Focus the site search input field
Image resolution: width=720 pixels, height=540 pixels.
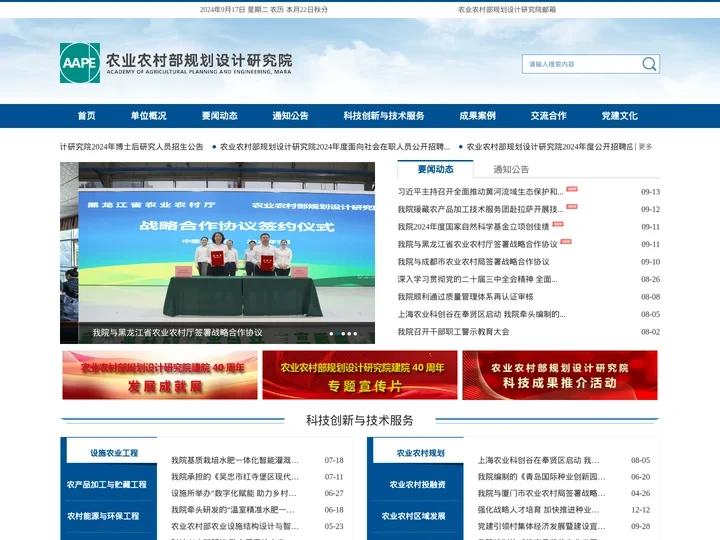tap(581, 64)
